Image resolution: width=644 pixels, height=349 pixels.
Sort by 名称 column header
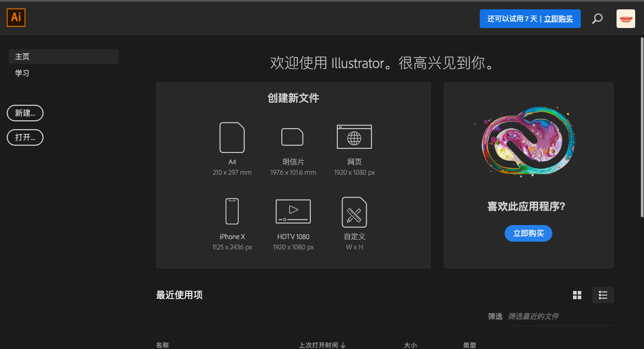click(162, 345)
